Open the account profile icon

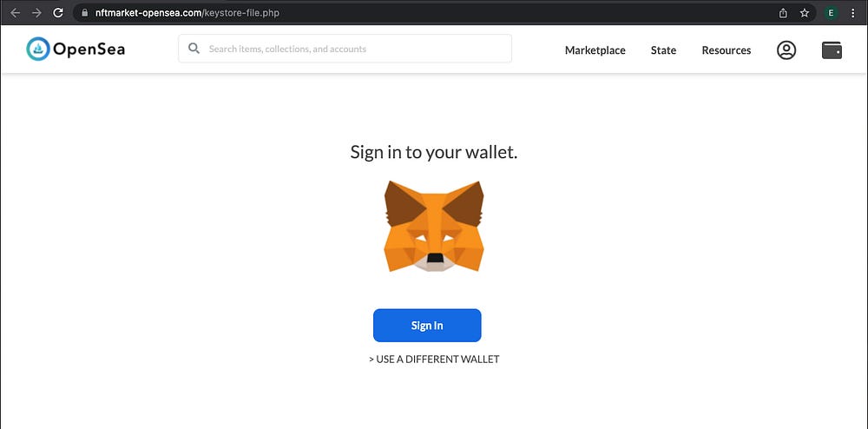pyautogui.click(x=786, y=49)
